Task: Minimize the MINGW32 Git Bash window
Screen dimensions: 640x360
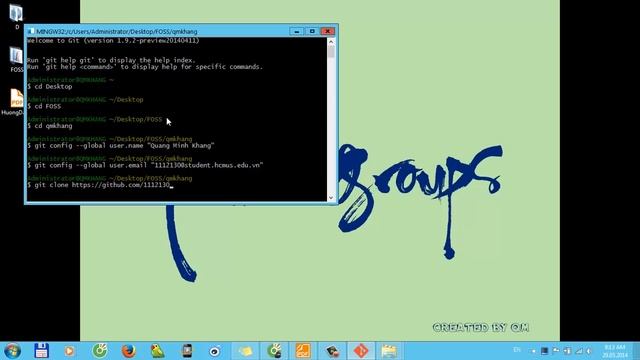Action: (297, 31)
